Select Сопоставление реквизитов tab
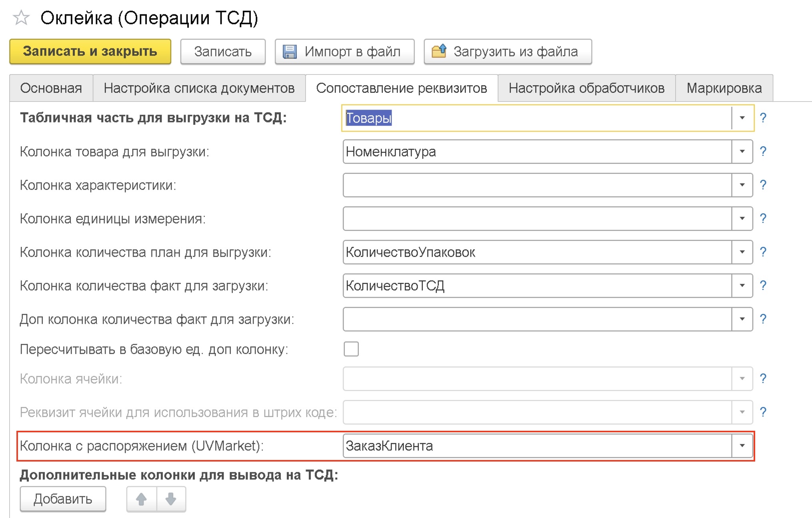The height and width of the screenshot is (518, 812). [402, 88]
